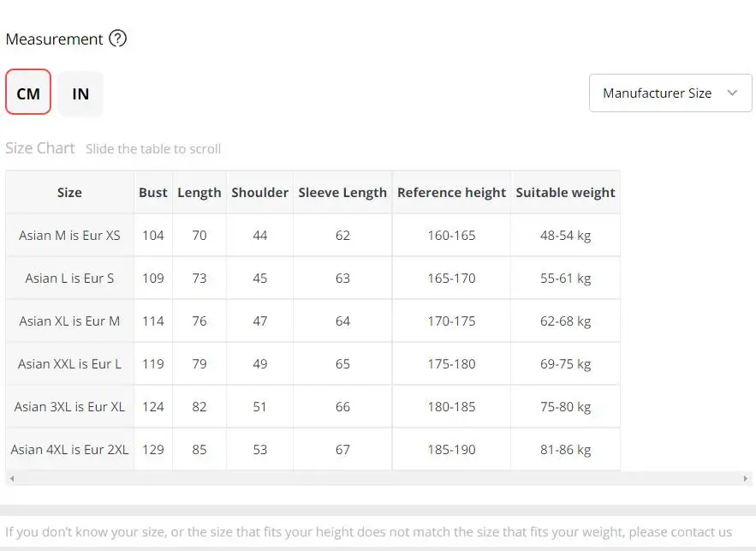Select the Asian 3XL is Eur XL row

pyautogui.click(x=69, y=406)
